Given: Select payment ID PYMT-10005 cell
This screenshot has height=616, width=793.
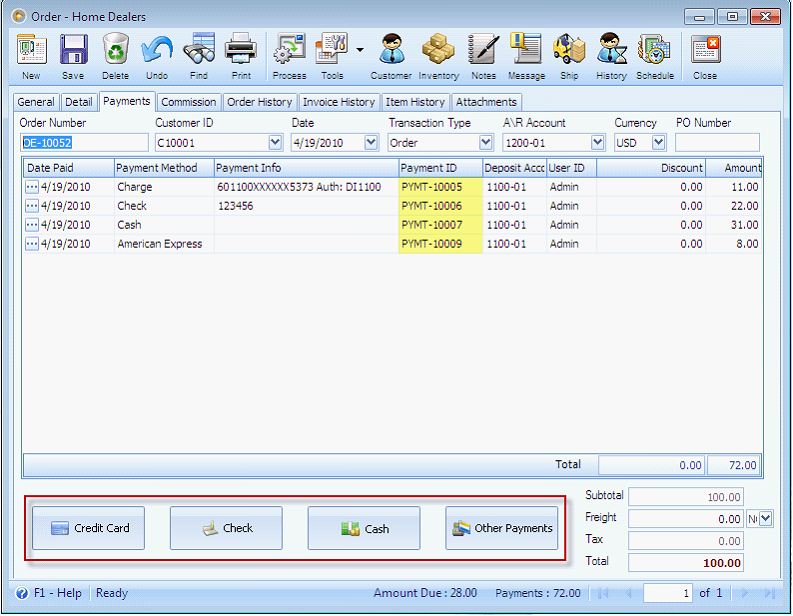Looking at the screenshot, I should (x=440, y=187).
